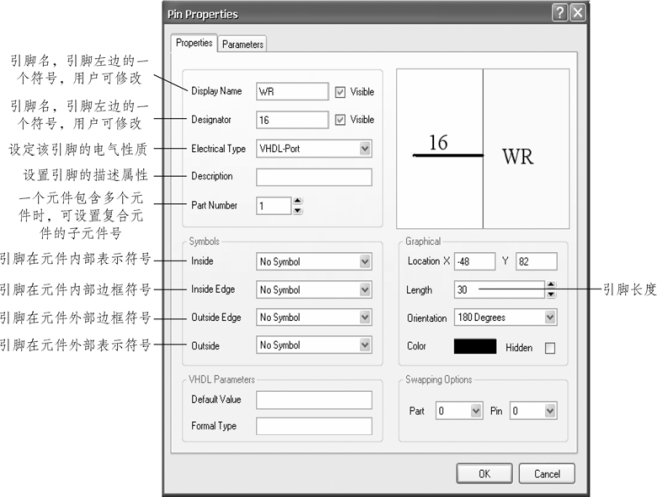Click the Length value field
This screenshot has height=497, width=657.
point(499,290)
